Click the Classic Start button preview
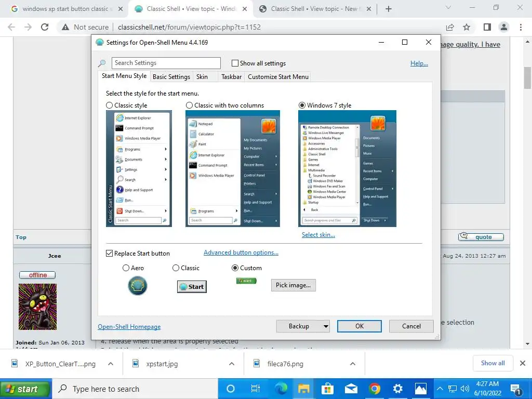The image size is (532, 399). pyautogui.click(x=192, y=287)
